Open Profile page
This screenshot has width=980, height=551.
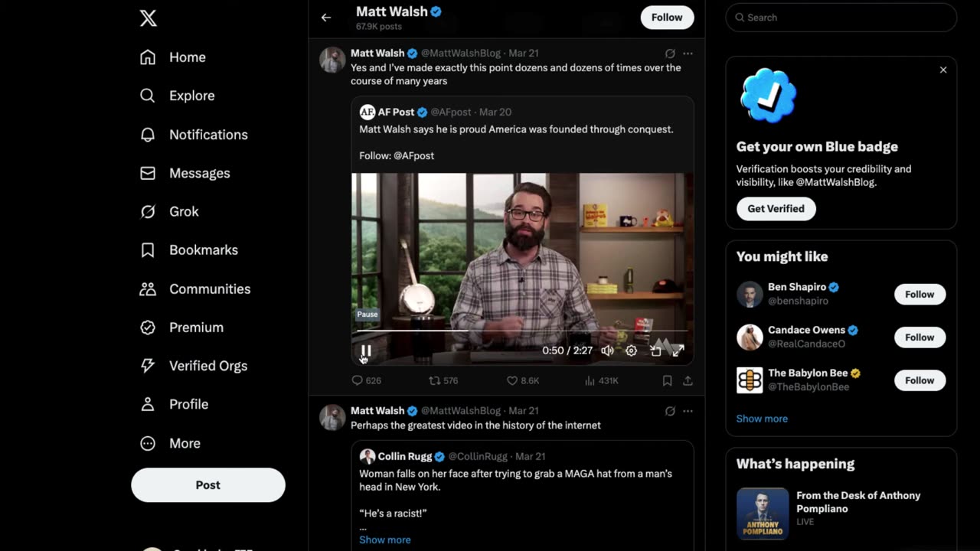[x=174, y=404]
